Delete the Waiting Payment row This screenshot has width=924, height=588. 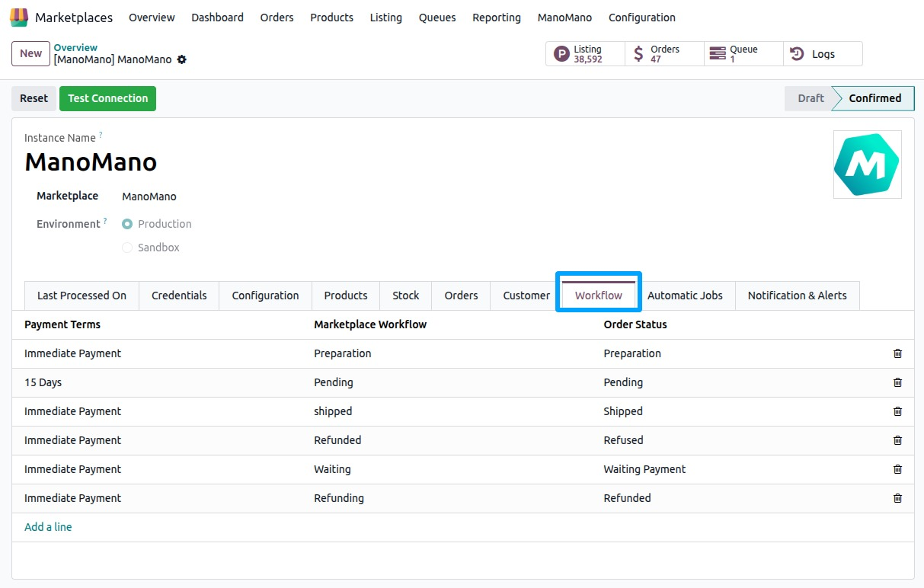pyautogui.click(x=897, y=469)
